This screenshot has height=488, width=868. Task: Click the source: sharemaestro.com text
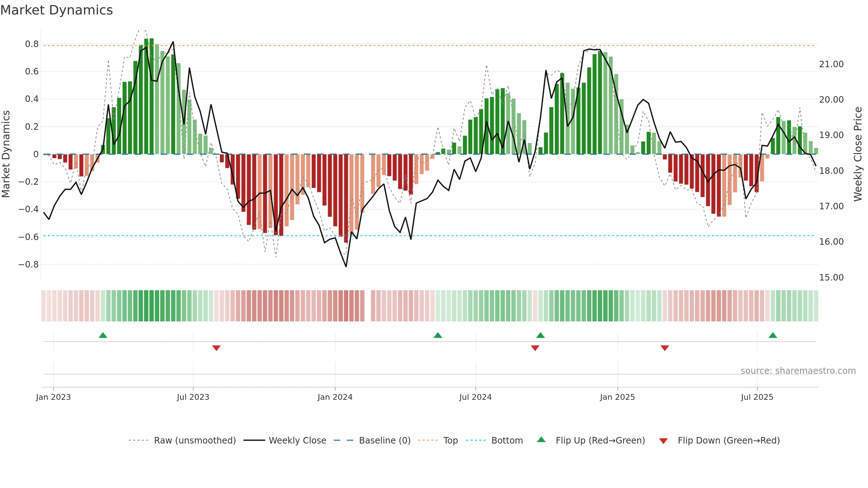coord(798,371)
